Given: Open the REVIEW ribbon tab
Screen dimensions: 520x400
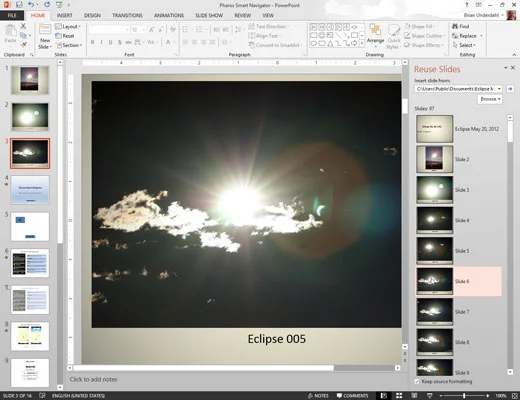Looking at the screenshot, I should point(242,15).
